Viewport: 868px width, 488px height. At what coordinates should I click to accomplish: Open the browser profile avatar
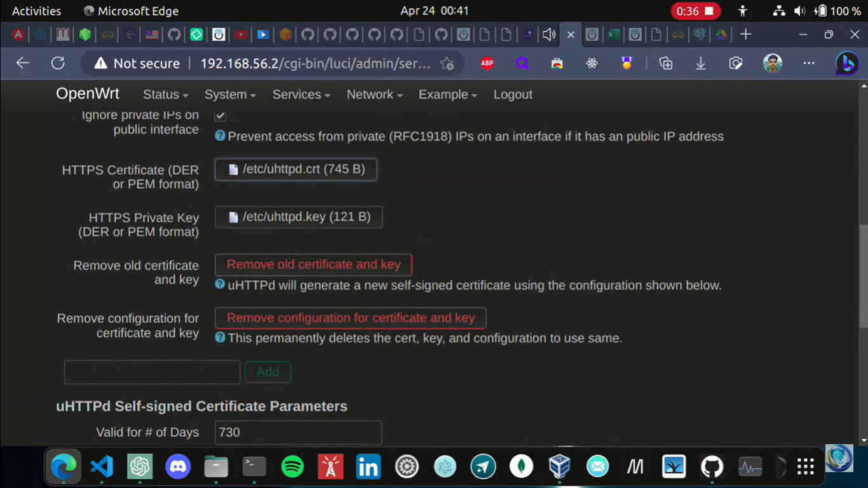pyautogui.click(x=772, y=63)
